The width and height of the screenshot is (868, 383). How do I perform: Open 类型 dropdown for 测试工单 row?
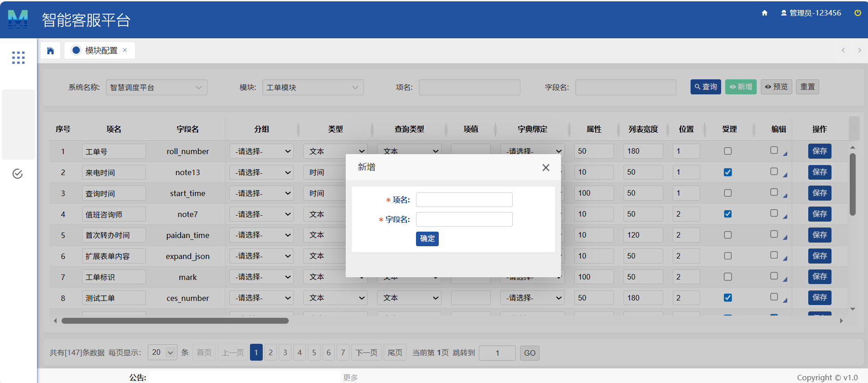(335, 298)
